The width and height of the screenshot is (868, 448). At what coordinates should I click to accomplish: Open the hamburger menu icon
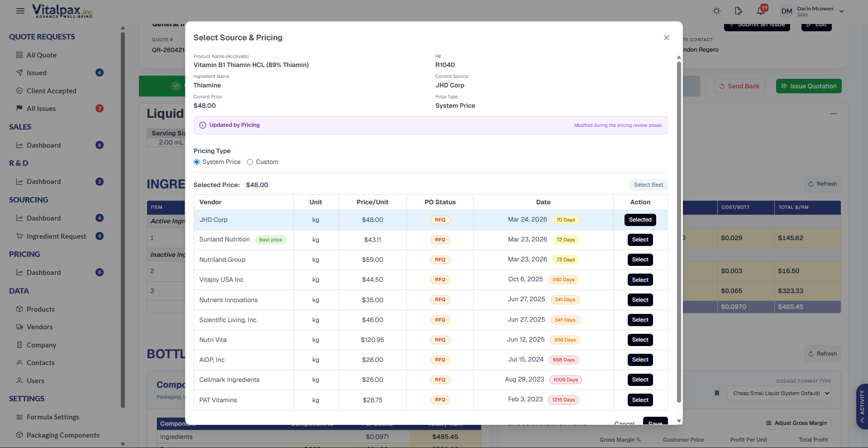[20, 11]
